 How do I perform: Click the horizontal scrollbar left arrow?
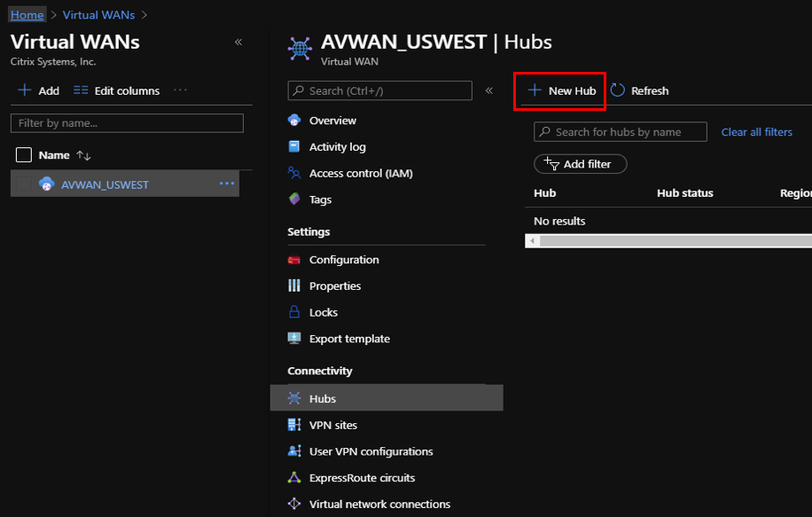[x=532, y=241]
